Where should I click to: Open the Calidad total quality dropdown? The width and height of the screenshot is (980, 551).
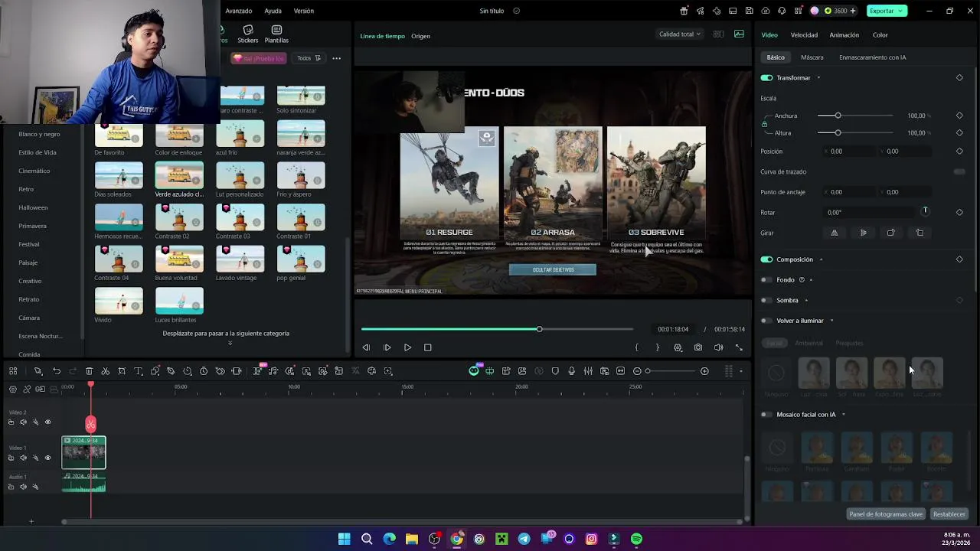click(x=680, y=34)
